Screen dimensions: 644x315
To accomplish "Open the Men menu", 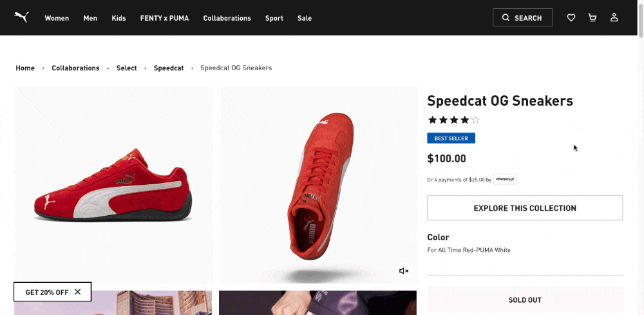I will 90,18.
